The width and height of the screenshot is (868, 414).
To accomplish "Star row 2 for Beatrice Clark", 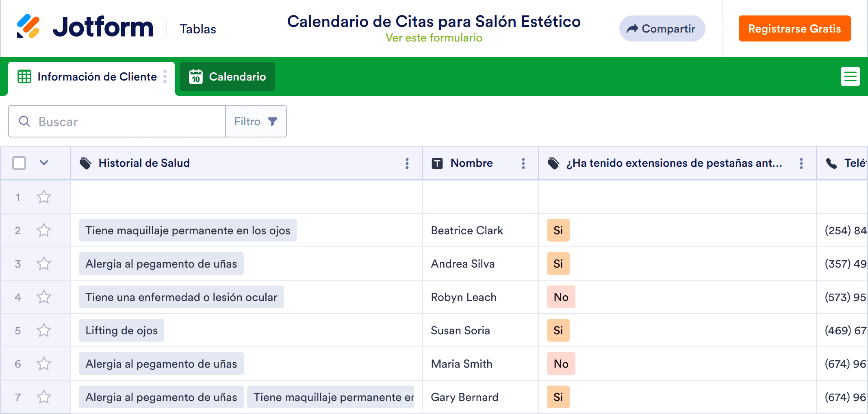I will click(44, 231).
